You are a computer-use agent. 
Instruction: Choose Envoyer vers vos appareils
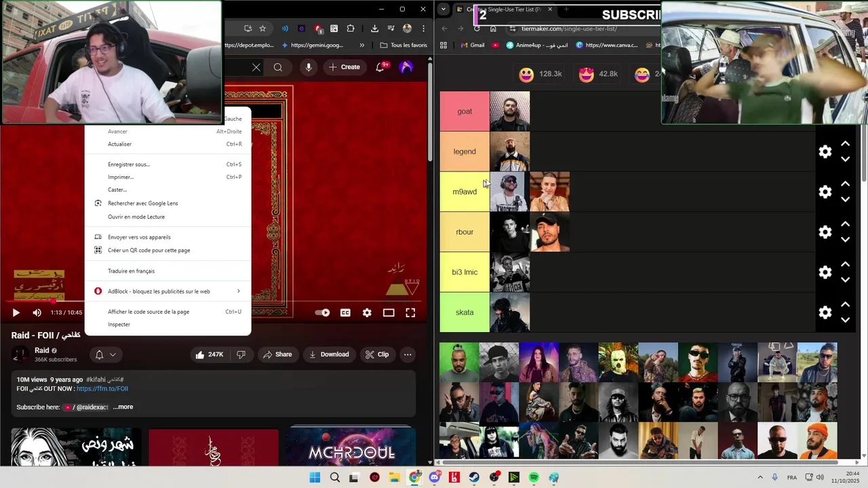pos(167,237)
